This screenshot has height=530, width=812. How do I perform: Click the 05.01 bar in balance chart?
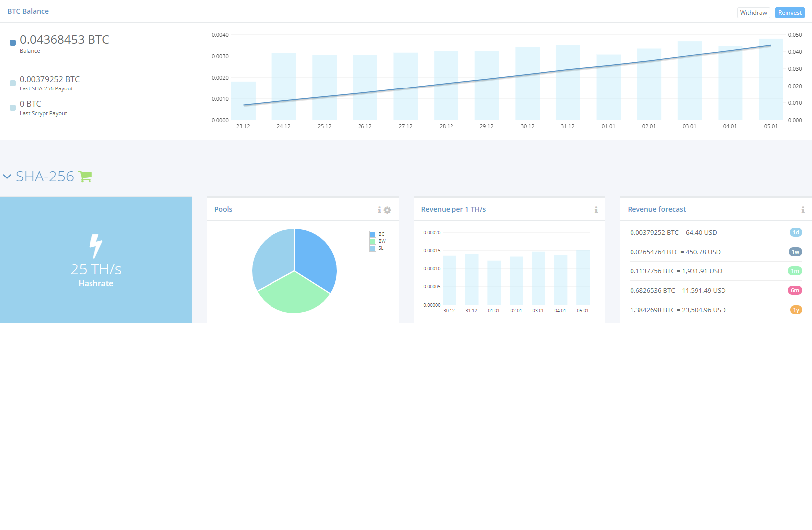pos(771,80)
